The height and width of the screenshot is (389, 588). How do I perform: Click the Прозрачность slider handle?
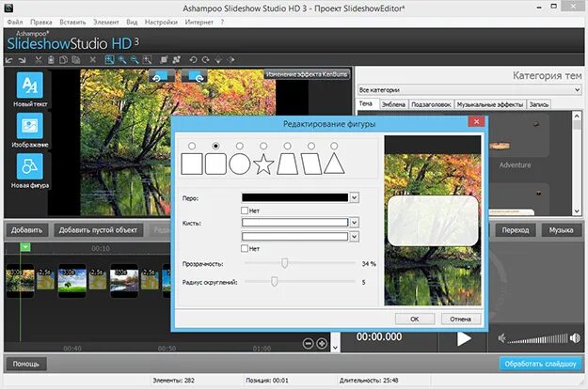point(285,263)
